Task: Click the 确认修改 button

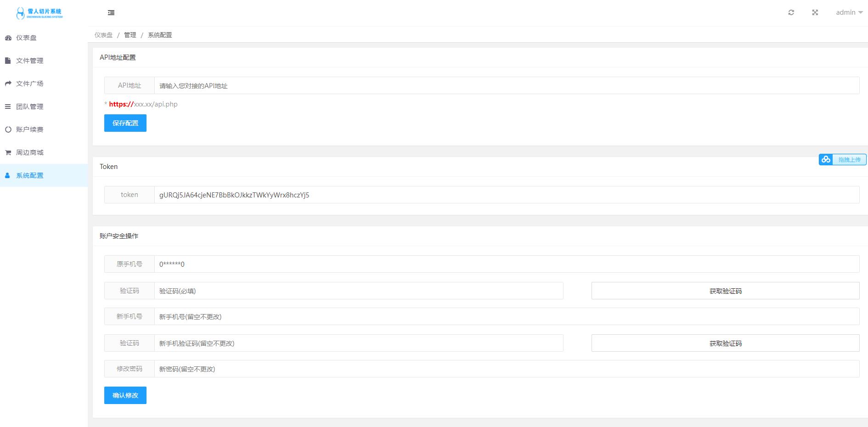Action: pyautogui.click(x=125, y=395)
